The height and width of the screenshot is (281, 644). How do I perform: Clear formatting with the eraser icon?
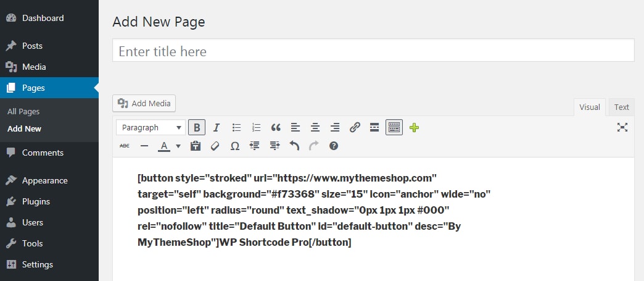[215, 146]
